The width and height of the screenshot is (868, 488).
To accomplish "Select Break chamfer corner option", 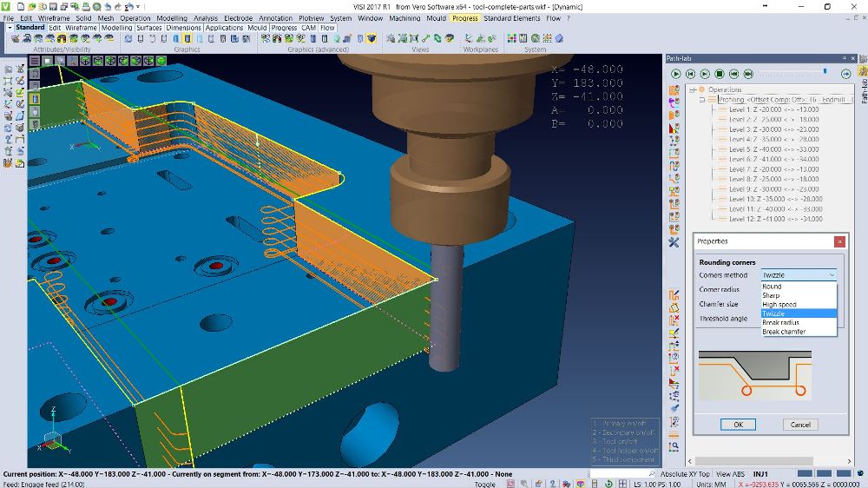I will click(x=783, y=332).
